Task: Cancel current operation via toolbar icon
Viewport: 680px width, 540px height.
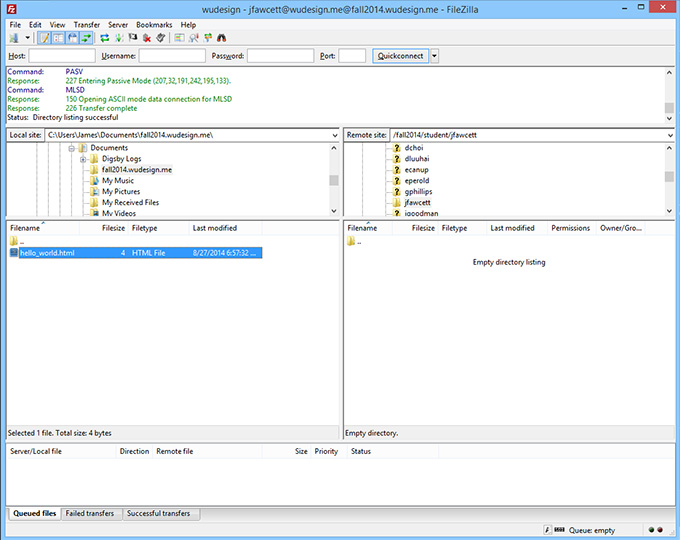Action: point(133,38)
